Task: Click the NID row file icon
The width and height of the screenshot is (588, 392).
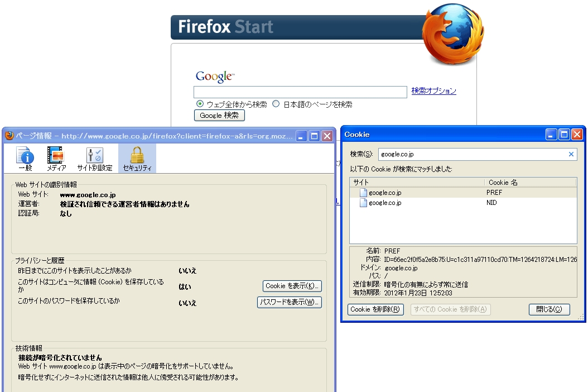Action: pyautogui.click(x=363, y=203)
